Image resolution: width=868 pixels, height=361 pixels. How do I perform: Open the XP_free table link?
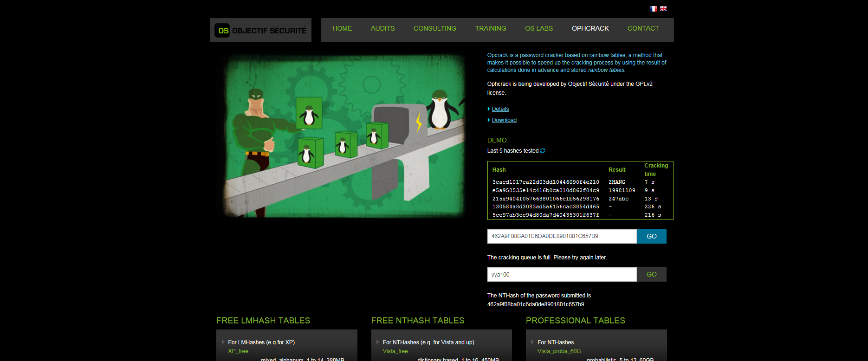[238, 351]
